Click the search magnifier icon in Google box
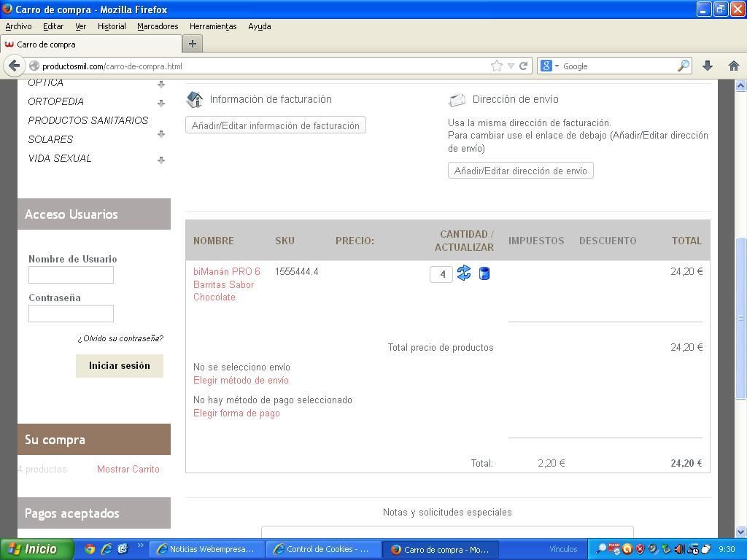Image resolution: width=747 pixels, height=560 pixels. click(683, 66)
